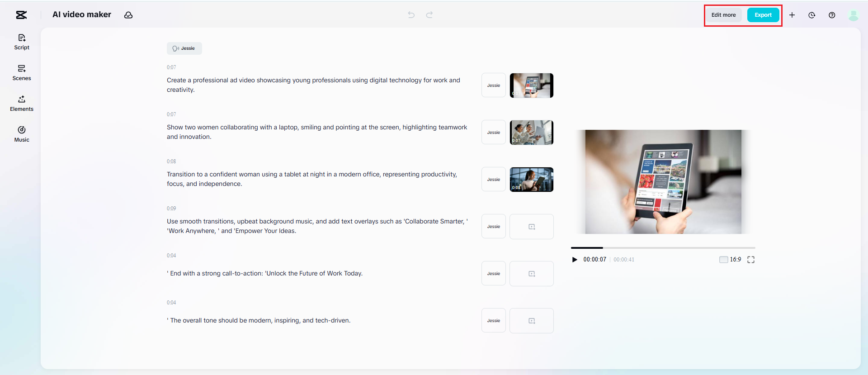Click the Export button

[763, 15]
